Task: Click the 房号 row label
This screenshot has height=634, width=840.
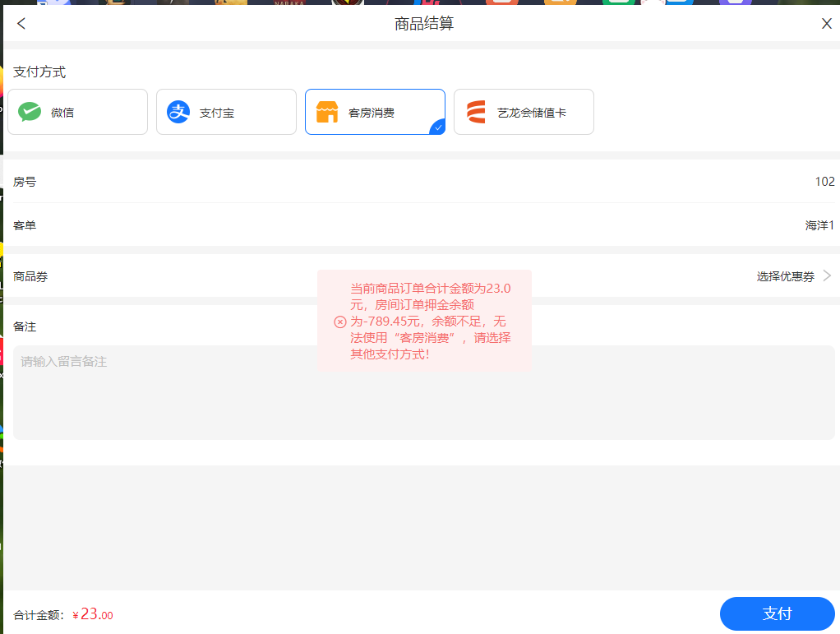Action: [x=25, y=183]
